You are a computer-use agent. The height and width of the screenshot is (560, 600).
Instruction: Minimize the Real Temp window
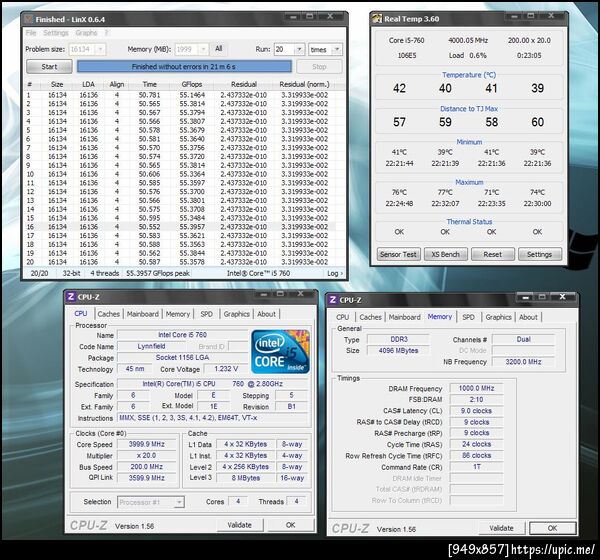point(515,16)
